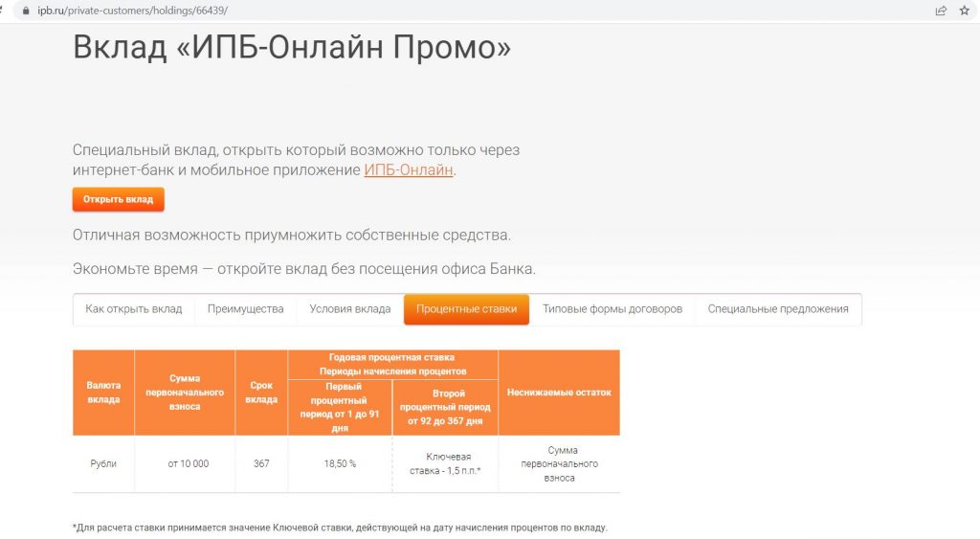Click the Срок вклада column header

[261, 393]
